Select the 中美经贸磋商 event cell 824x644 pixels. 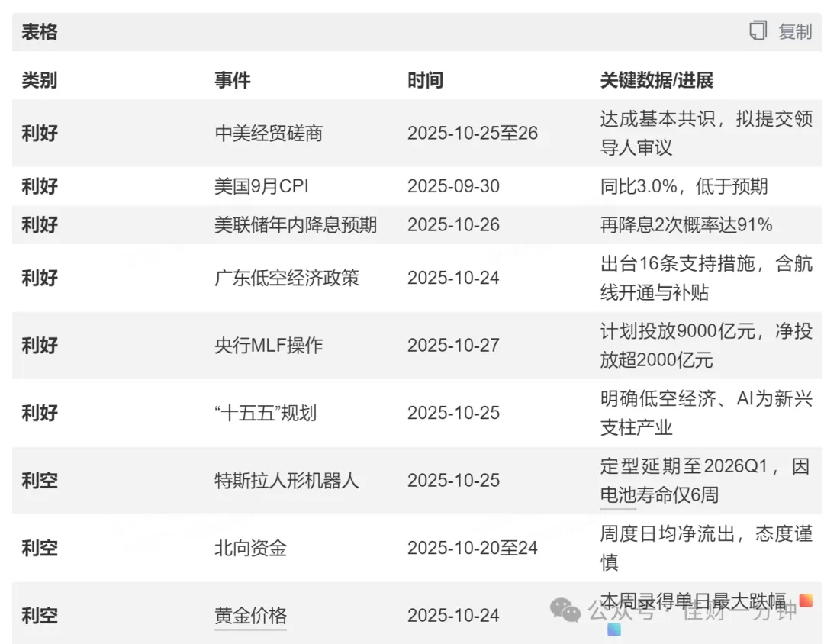click(269, 133)
